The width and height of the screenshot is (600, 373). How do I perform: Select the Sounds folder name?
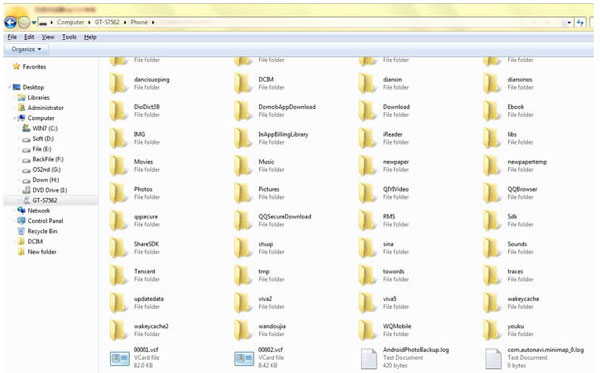pyautogui.click(x=517, y=244)
